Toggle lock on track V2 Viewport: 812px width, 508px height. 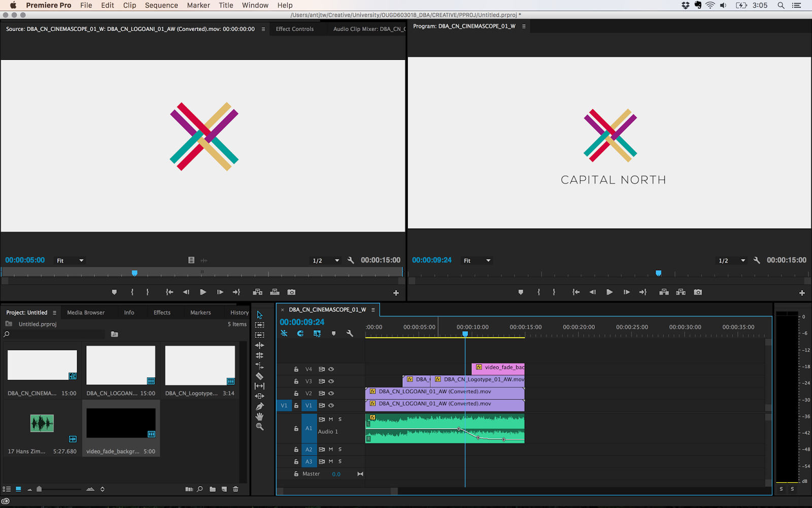(296, 394)
